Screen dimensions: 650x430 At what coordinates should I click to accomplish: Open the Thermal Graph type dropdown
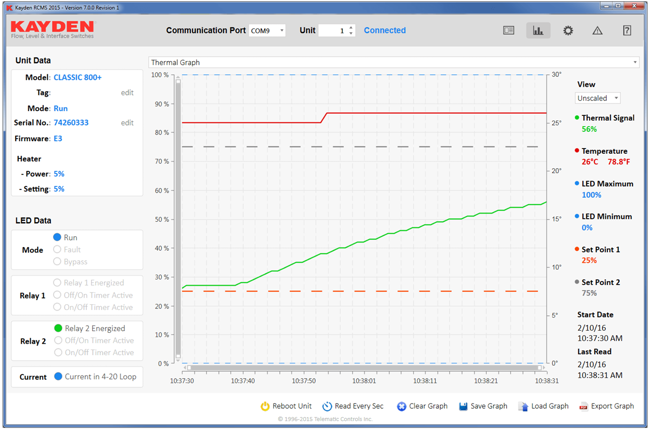coord(393,62)
